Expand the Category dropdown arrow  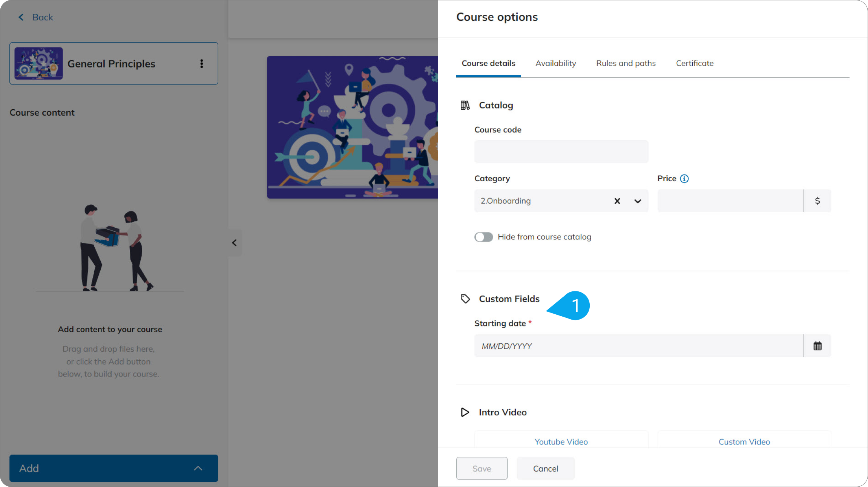pyautogui.click(x=638, y=201)
